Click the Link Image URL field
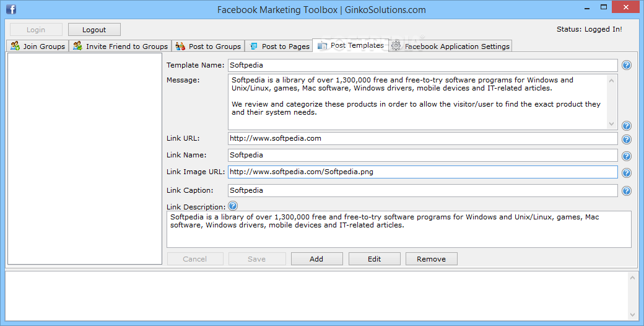644x326 pixels. [422, 172]
